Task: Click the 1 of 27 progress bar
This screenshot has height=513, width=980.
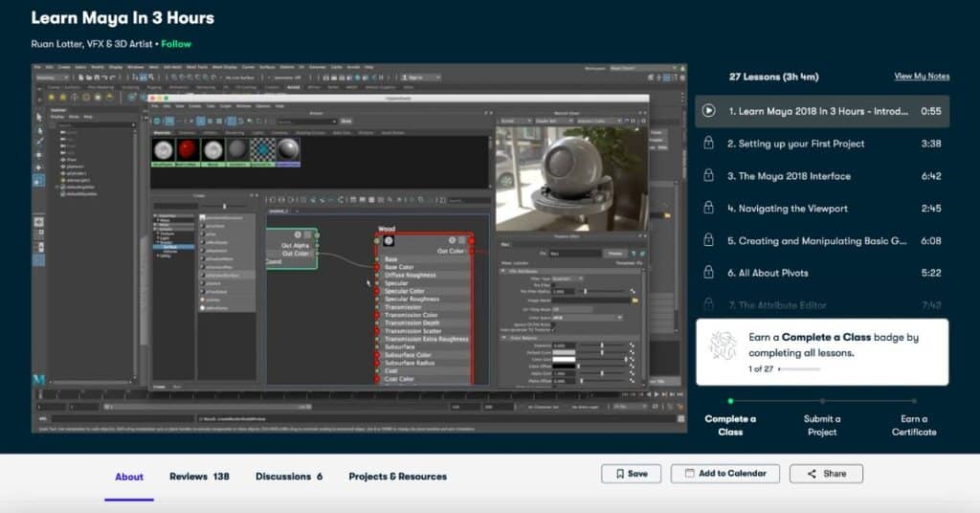Action: point(799,368)
